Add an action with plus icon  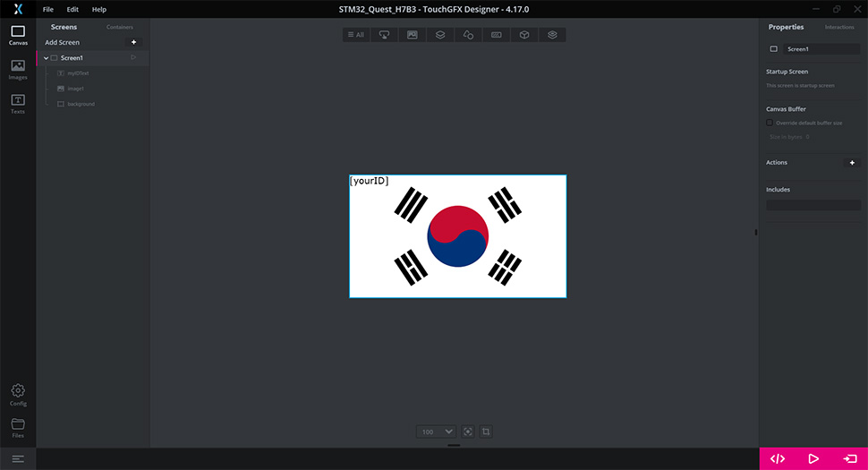[x=852, y=163]
